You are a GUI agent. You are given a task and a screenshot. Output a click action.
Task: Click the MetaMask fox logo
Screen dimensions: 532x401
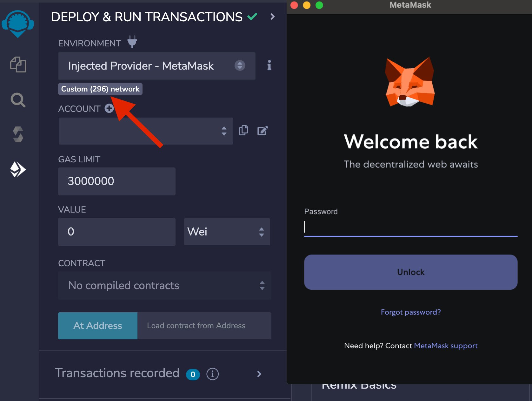[x=410, y=82]
